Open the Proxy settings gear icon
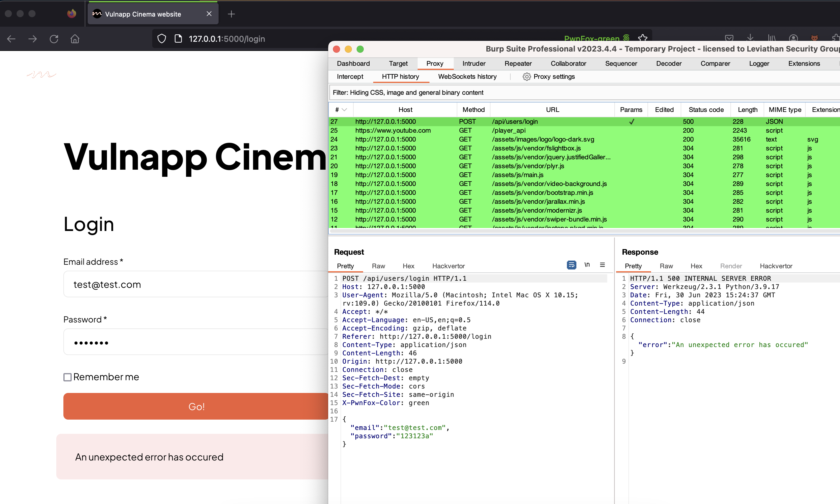The height and width of the screenshot is (504, 840). (527, 76)
